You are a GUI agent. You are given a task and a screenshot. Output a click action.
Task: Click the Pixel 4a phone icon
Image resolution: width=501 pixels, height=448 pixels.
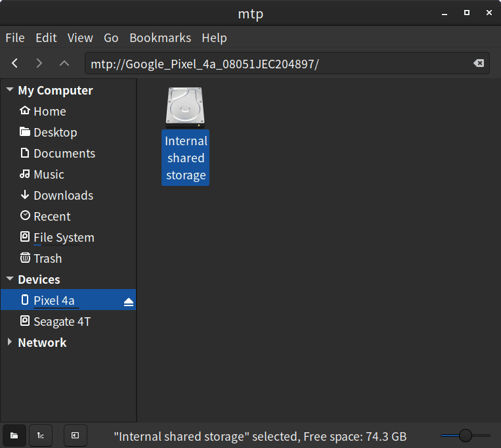coord(24,300)
